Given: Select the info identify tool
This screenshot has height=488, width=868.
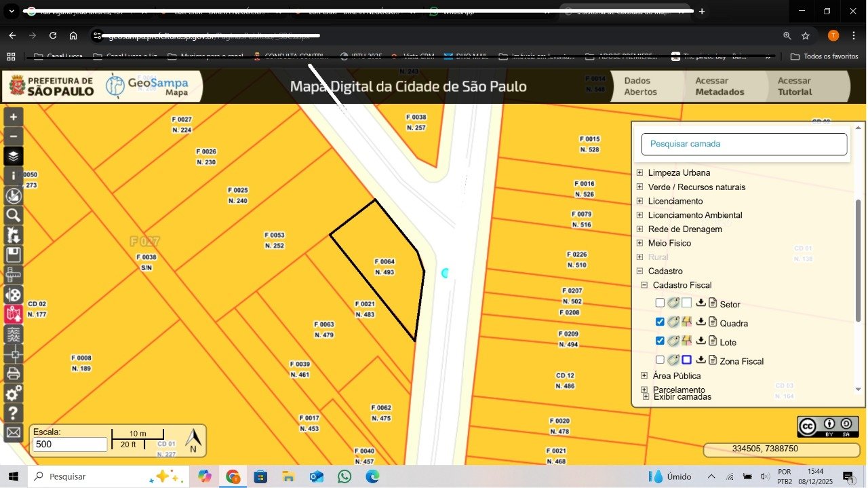Looking at the screenshot, I should [x=14, y=176].
